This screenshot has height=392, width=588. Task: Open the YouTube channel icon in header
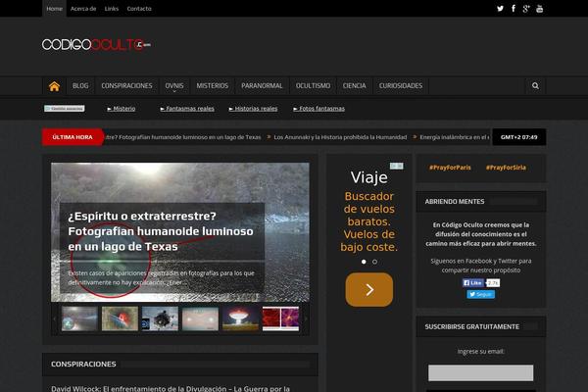point(540,9)
